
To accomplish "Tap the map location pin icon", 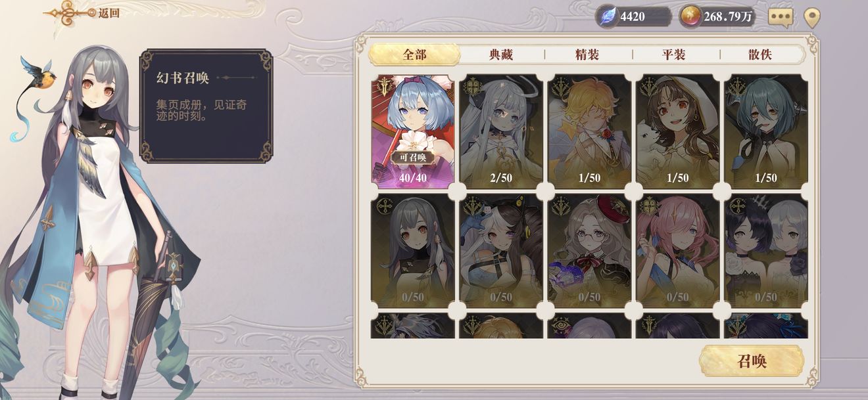I will 813,18.
